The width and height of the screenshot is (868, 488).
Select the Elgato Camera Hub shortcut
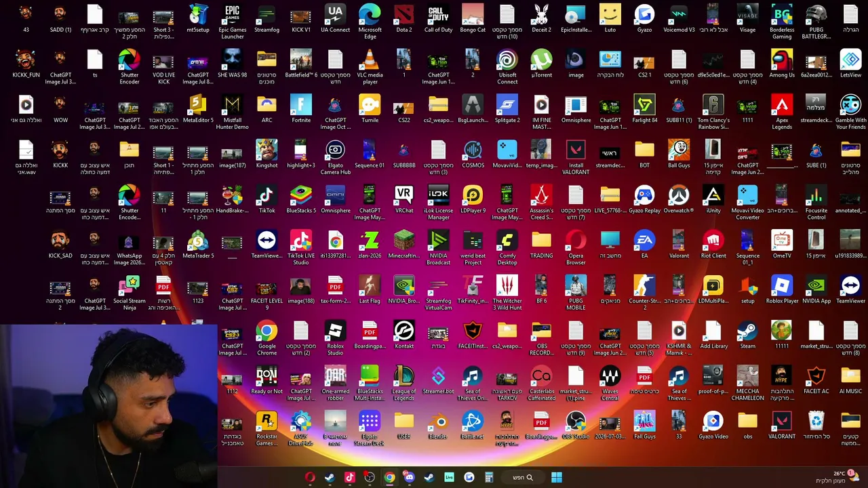335,157
